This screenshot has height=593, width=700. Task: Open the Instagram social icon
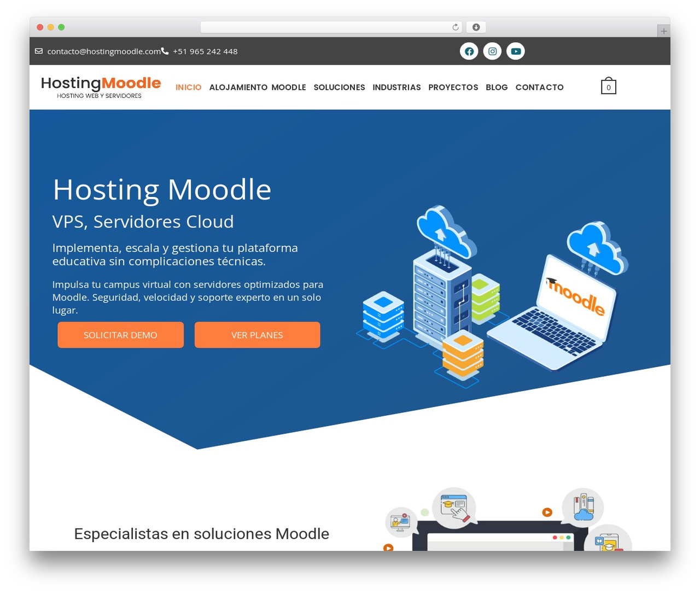[492, 51]
